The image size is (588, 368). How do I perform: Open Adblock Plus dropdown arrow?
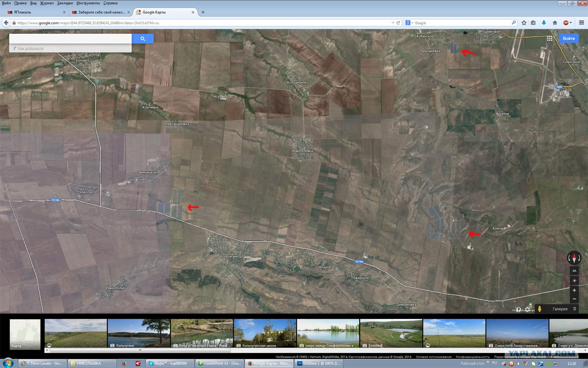[x=570, y=23]
